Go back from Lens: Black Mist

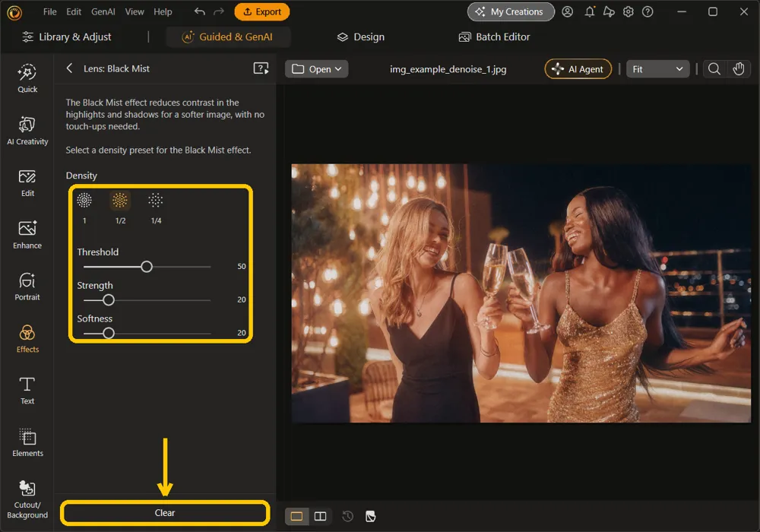pos(69,68)
